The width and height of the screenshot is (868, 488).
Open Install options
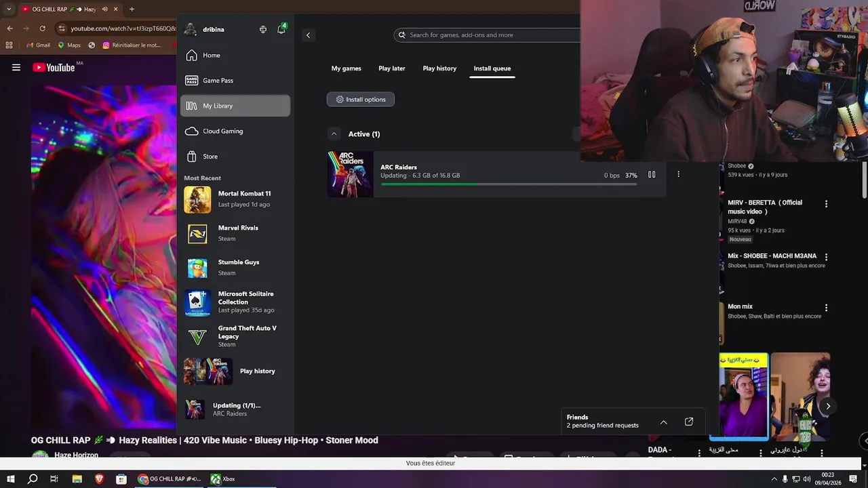click(361, 100)
